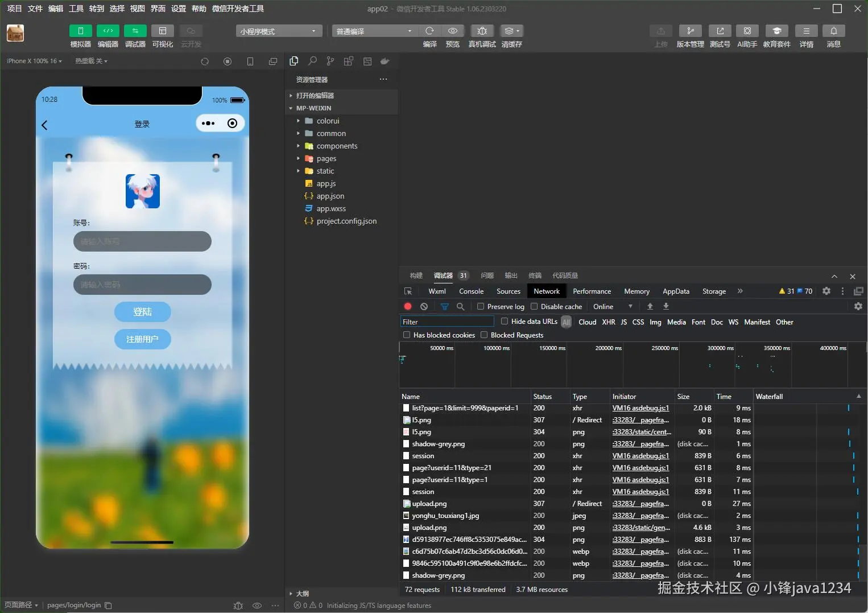Open project.config.json file
This screenshot has width=868, height=613.
click(x=346, y=221)
